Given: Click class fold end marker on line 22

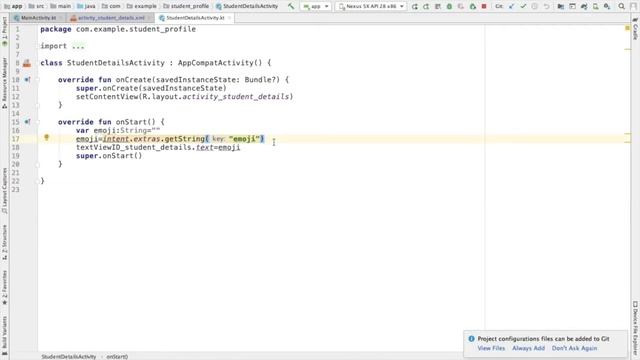Looking at the screenshot, I should coord(38,181).
